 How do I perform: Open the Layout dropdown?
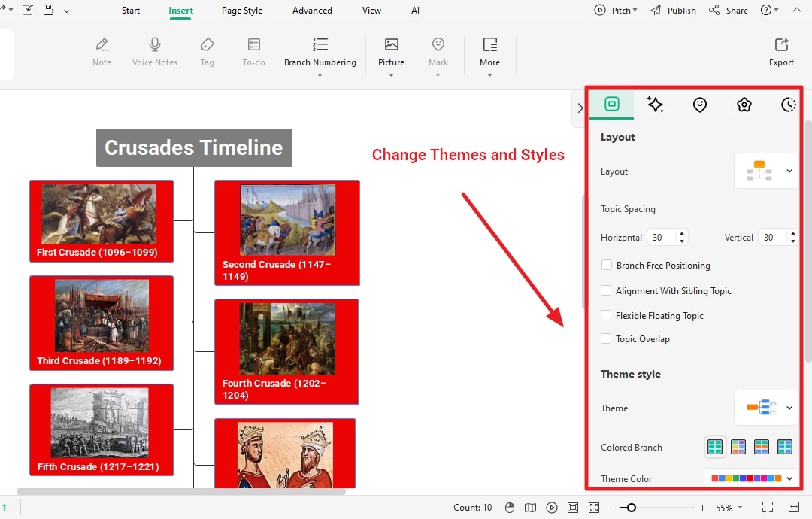coord(767,171)
